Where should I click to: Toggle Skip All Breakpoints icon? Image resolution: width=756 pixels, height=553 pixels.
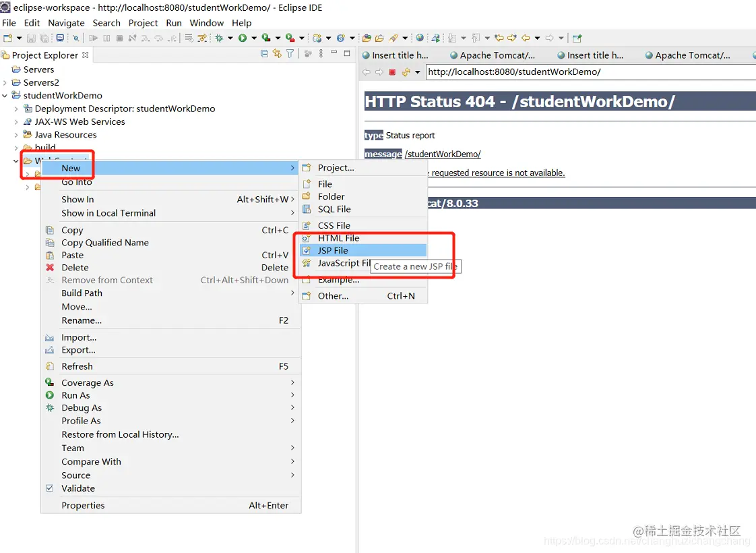(75, 38)
